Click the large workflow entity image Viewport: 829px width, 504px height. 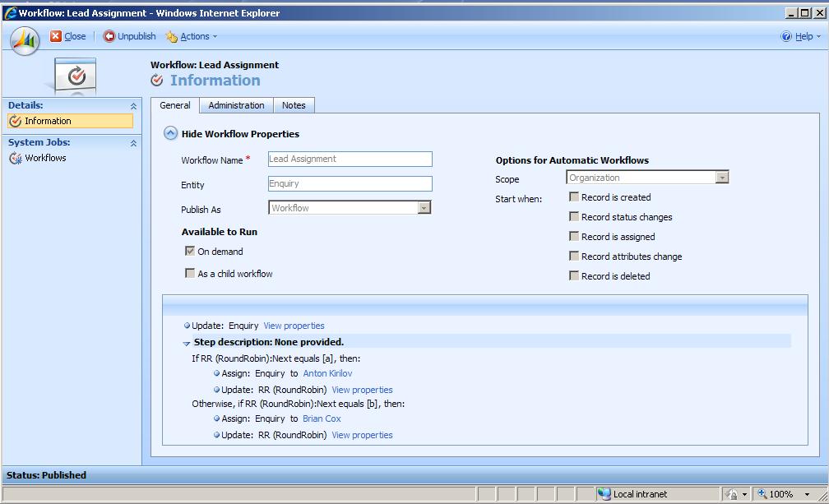click(x=75, y=76)
